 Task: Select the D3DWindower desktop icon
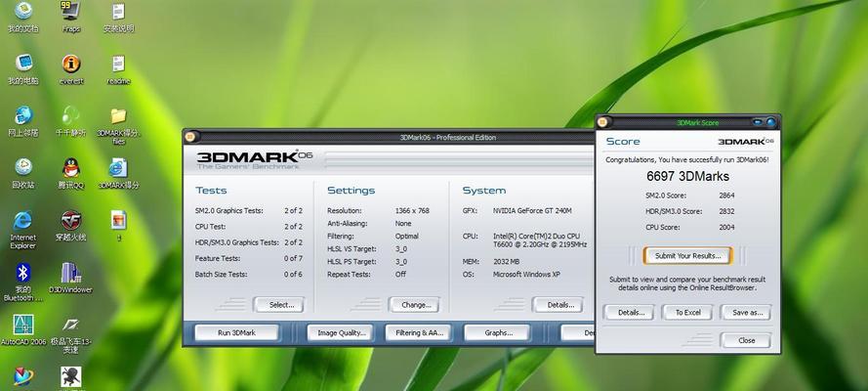[71, 278]
